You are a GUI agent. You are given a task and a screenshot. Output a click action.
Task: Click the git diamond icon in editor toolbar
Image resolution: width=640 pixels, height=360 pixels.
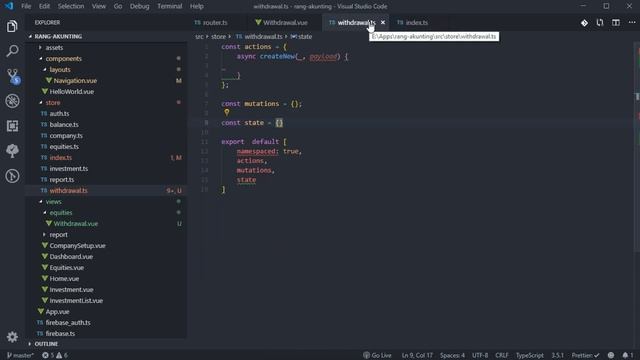(x=584, y=23)
